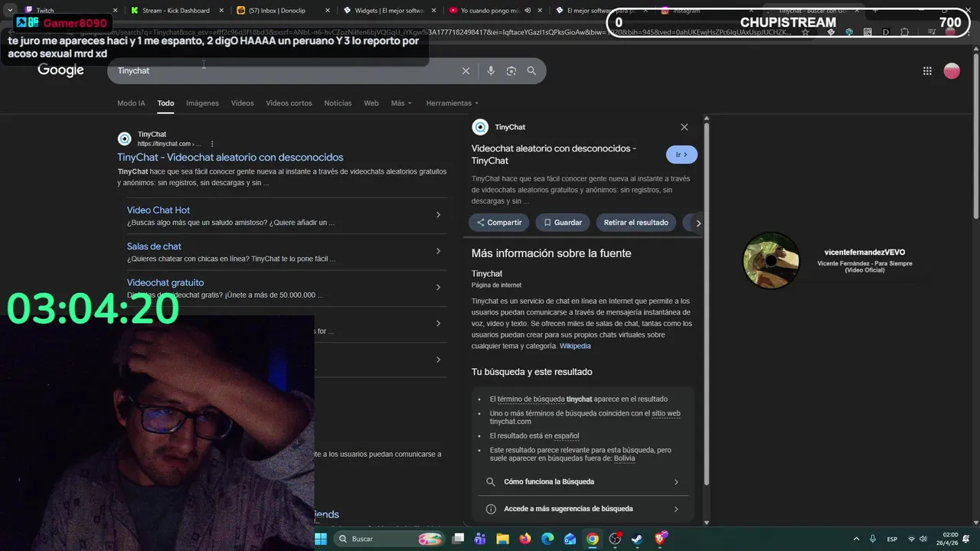980x551 pixels.
Task: Open volume control in system tray
Action: pyautogui.click(x=923, y=539)
